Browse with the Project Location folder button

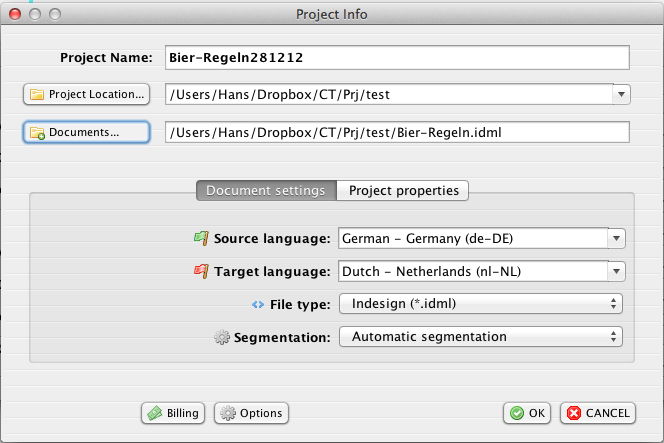pyautogui.click(x=86, y=94)
